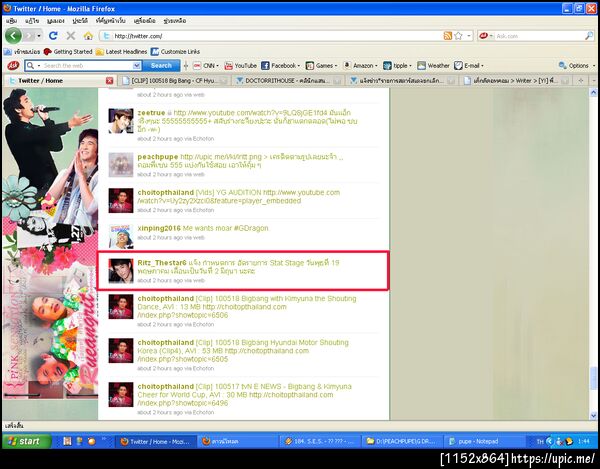This screenshot has width=600, height=469.
Task: Switch to the Writer > [YI] tab
Action: 515,81
